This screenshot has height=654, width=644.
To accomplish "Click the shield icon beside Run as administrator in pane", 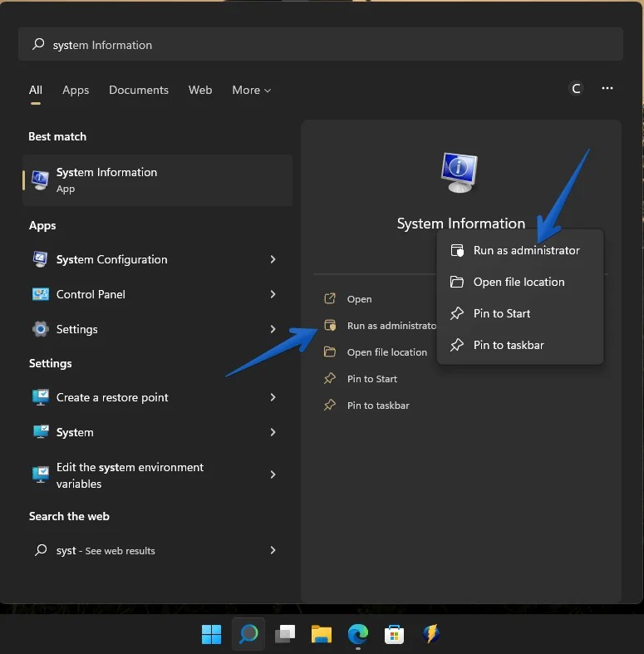I will [x=330, y=325].
